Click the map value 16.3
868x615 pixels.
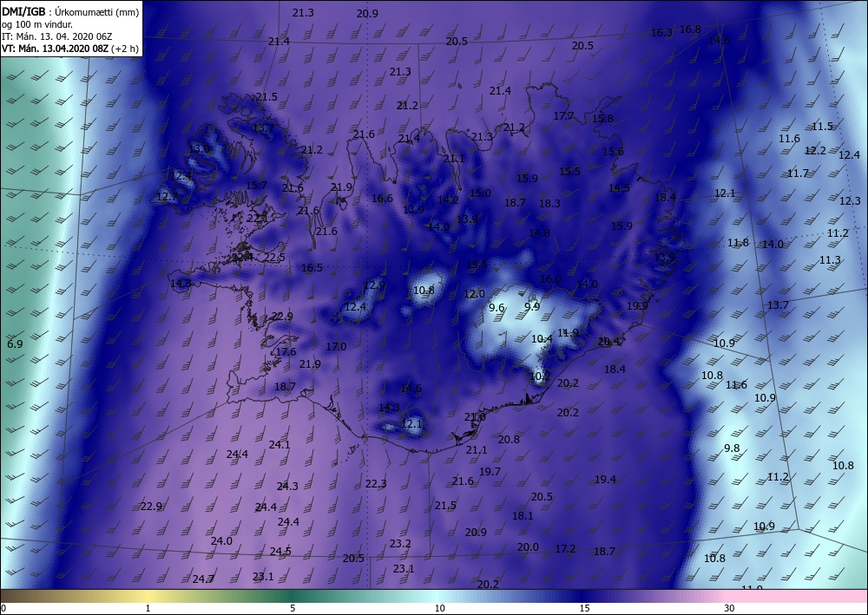pyautogui.click(x=661, y=33)
